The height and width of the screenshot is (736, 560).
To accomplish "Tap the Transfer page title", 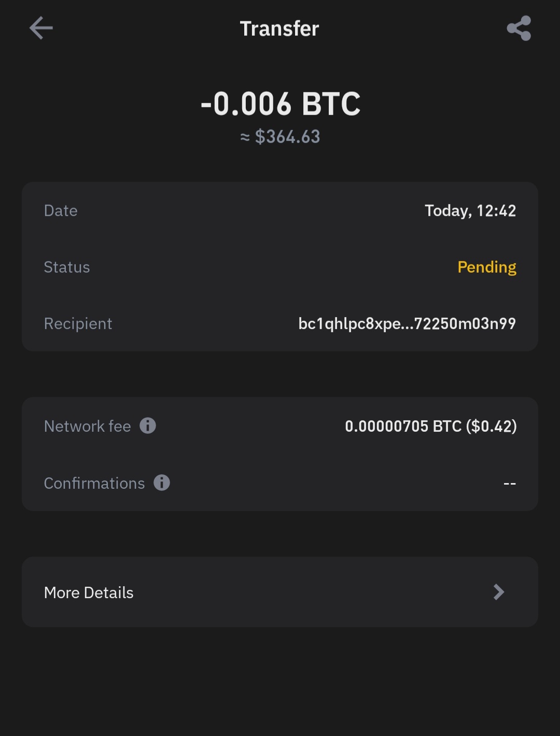I will 279,29.
